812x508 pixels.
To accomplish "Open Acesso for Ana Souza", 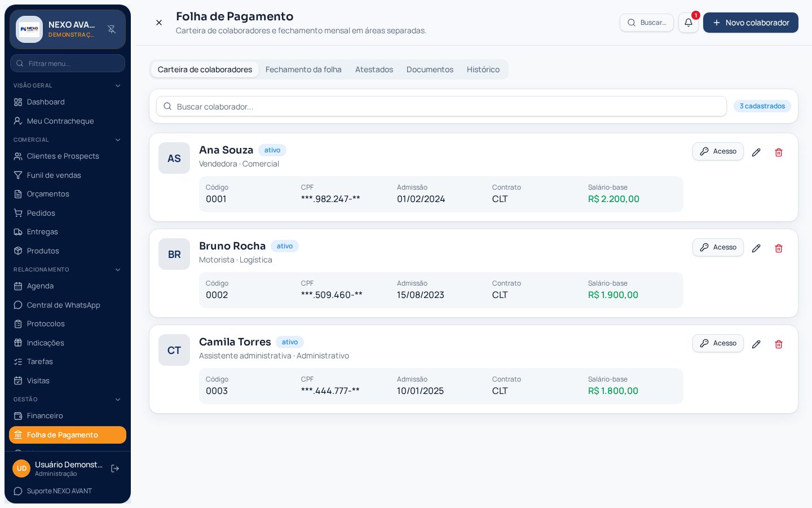I will (718, 151).
